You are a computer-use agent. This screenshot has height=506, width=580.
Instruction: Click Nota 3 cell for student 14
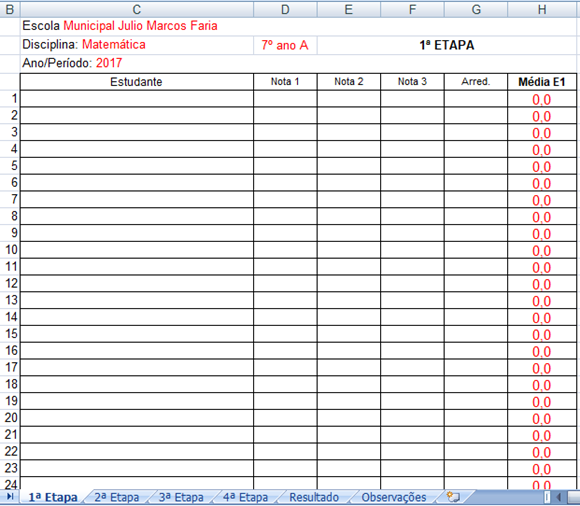tap(412, 317)
